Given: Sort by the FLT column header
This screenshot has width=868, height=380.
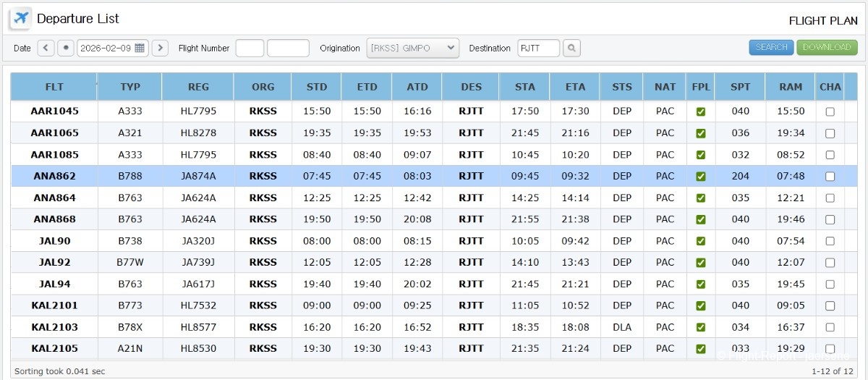Looking at the screenshot, I should click(x=54, y=87).
